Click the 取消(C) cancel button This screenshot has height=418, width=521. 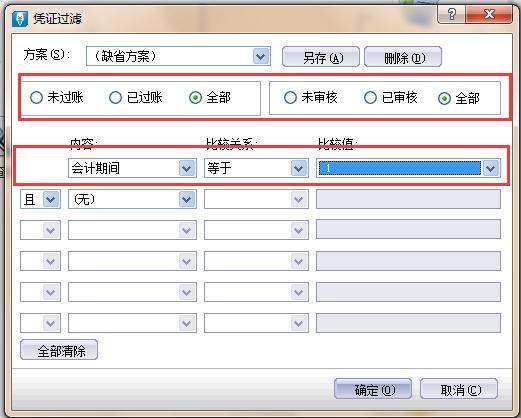tap(459, 389)
